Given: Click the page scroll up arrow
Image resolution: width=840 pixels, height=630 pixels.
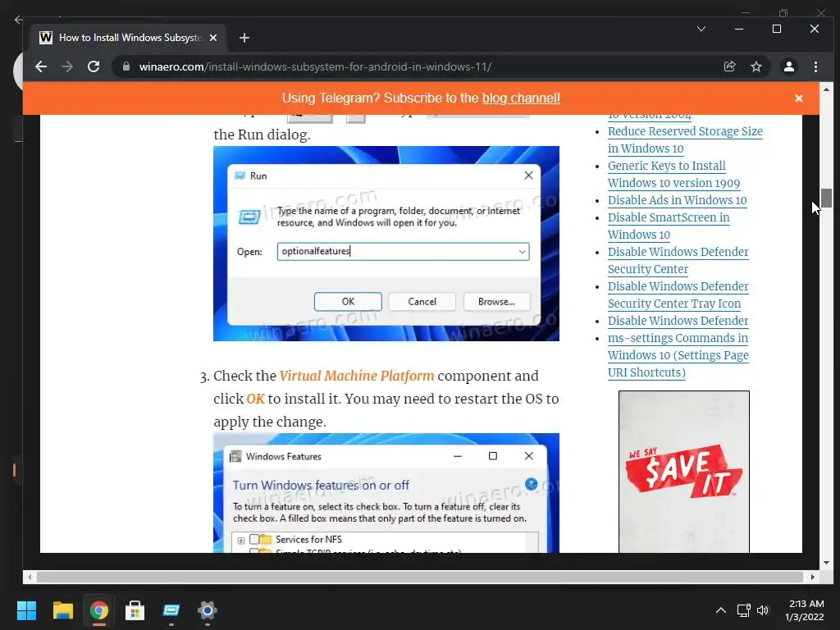Looking at the screenshot, I should point(826,89).
